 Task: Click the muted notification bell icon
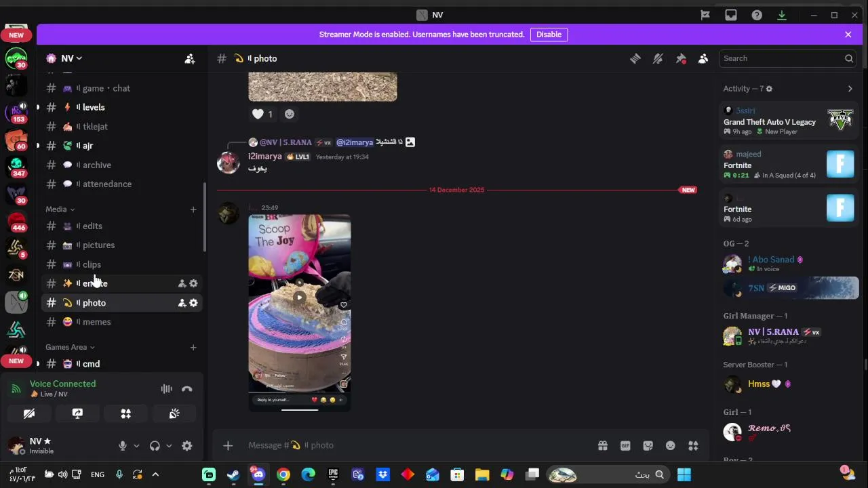coord(658,59)
